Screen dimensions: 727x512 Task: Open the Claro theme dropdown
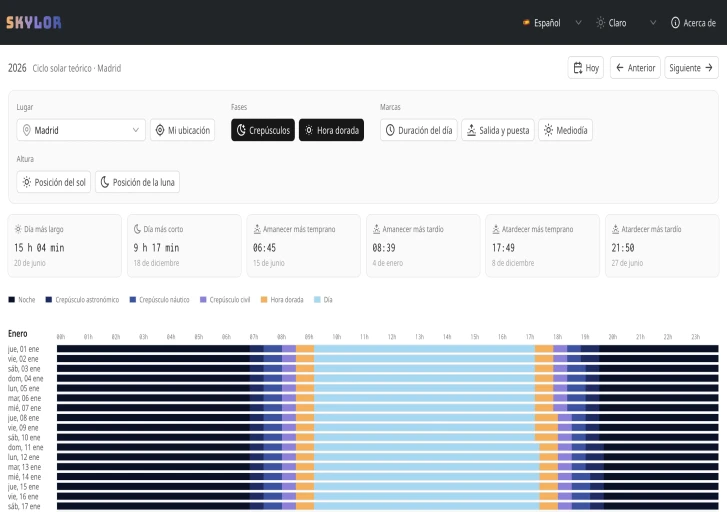point(626,23)
